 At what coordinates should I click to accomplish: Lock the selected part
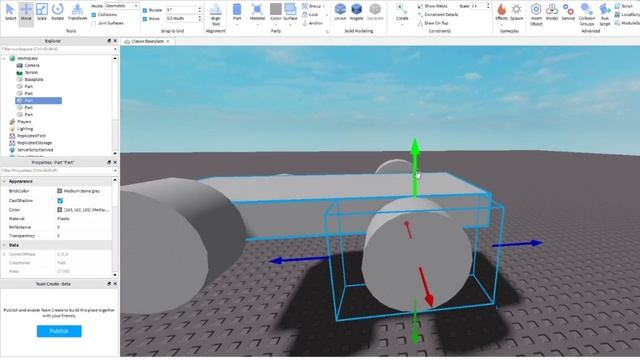click(311, 15)
